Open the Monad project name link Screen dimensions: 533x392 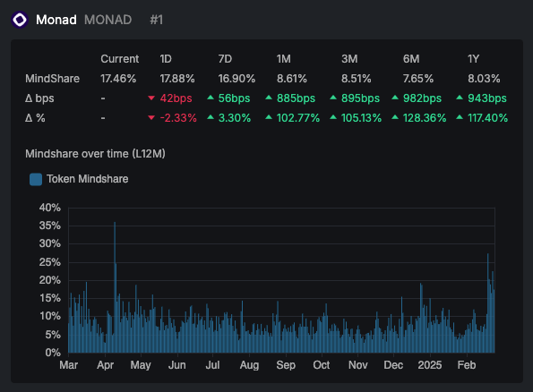56,20
